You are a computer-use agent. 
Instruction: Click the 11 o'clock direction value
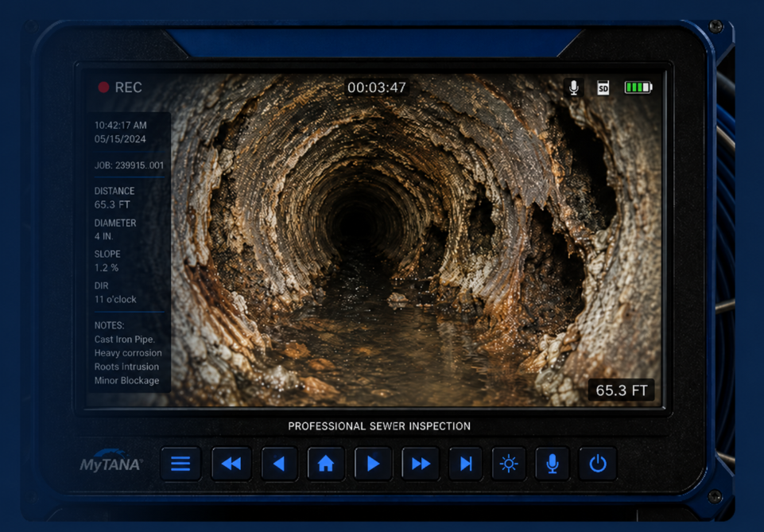[115, 299]
